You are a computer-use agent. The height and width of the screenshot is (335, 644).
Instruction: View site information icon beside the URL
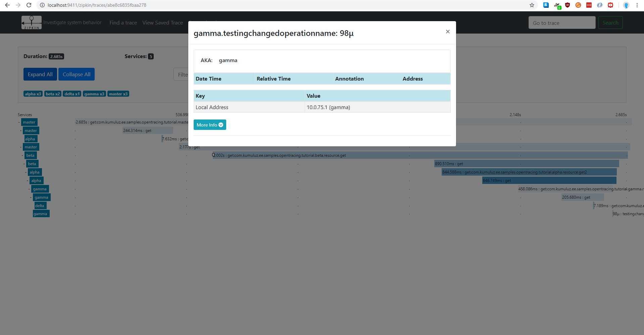tap(42, 5)
